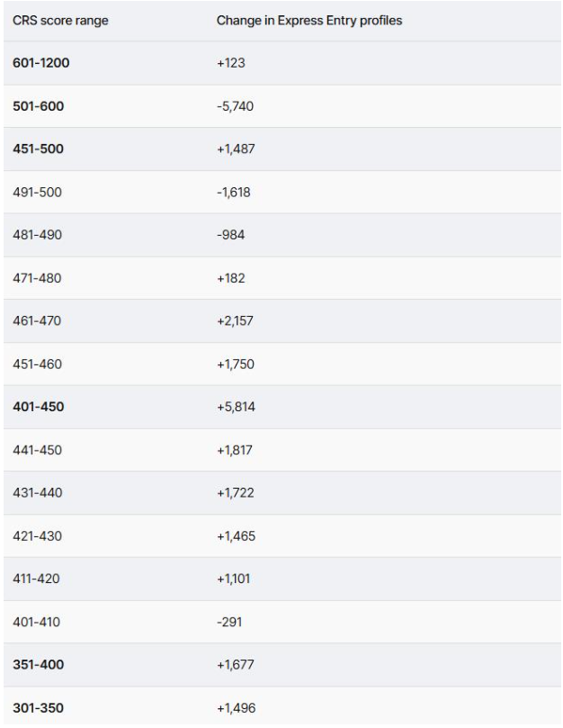Click the +1,817 change value
This screenshot has height=728, width=563.
(235, 450)
